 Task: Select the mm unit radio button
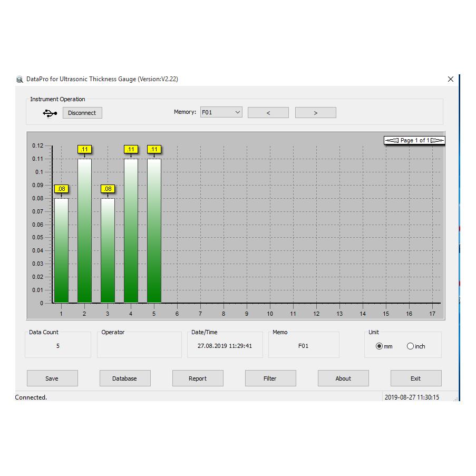click(379, 346)
